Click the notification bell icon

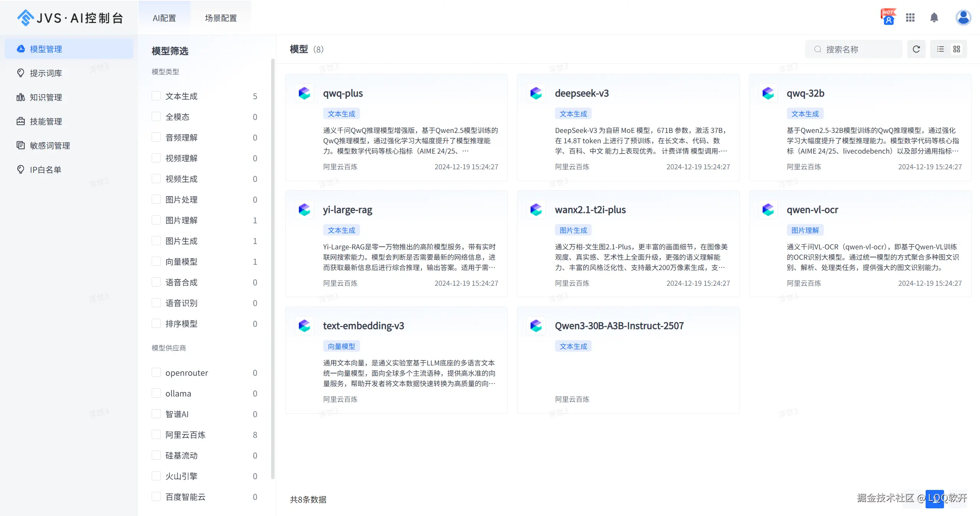tap(934, 18)
